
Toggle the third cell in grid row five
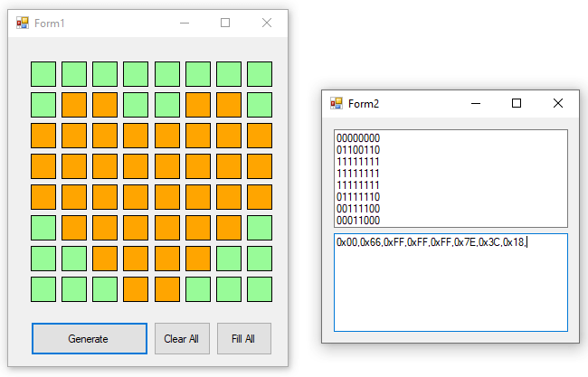[x=105, y=197]
